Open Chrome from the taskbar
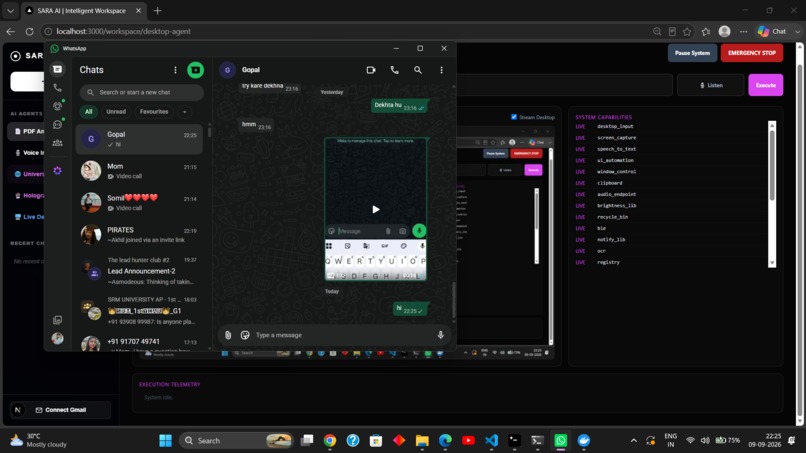 click(x=330, y=441)
